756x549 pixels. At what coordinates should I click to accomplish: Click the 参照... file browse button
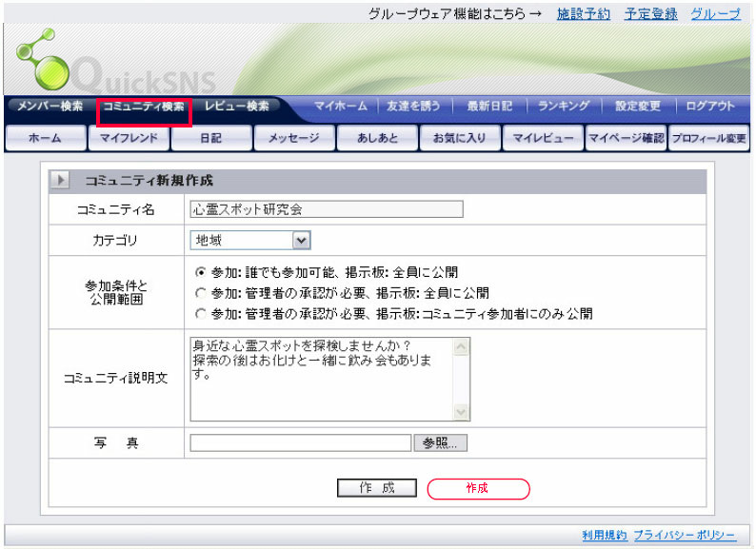pos(440,443)
